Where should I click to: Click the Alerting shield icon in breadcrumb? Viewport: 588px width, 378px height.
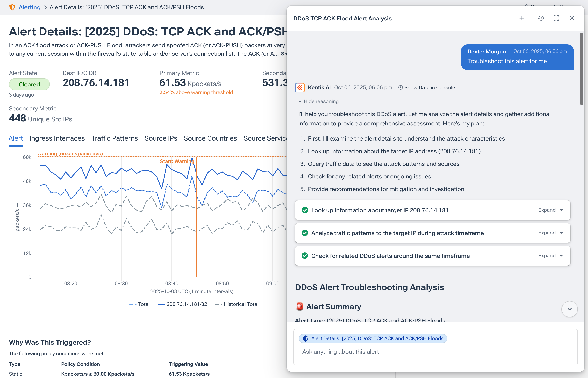tap(12, 7)
